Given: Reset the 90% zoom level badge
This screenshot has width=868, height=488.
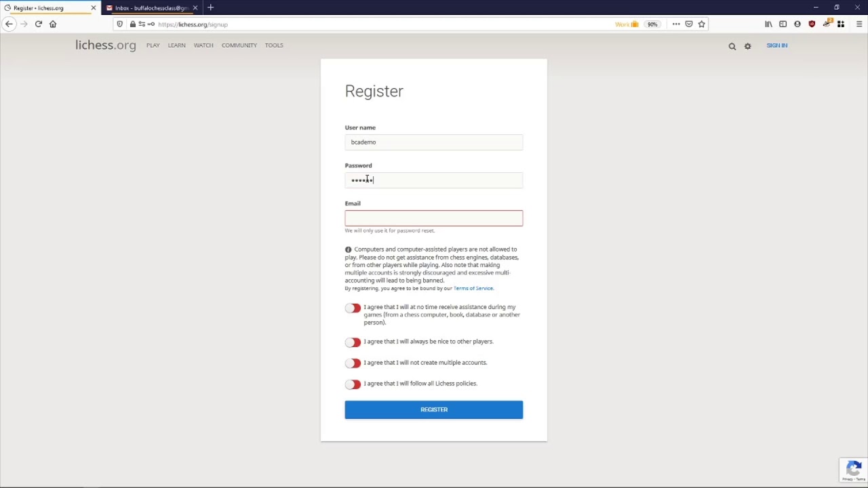Looking at the screenshot, I should 652,24.
